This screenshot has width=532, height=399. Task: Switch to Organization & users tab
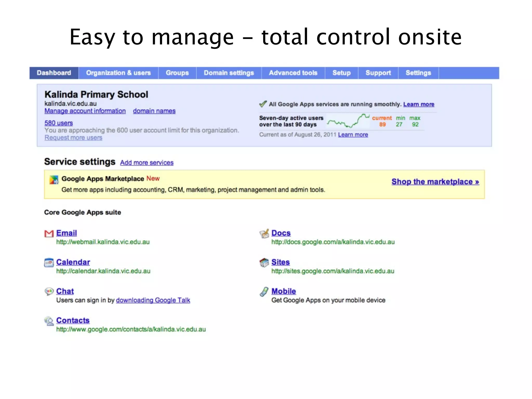tap(118, 73)
